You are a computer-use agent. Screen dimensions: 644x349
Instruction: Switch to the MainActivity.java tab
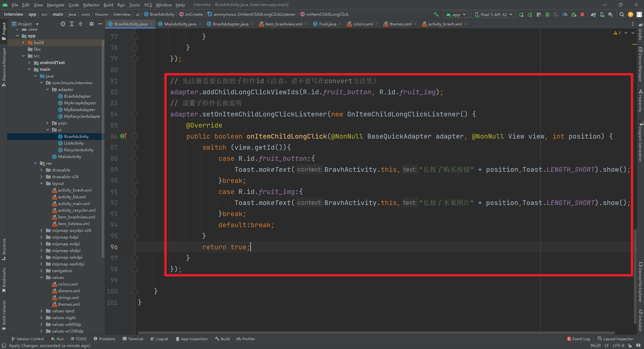click(x=180, y=24)
